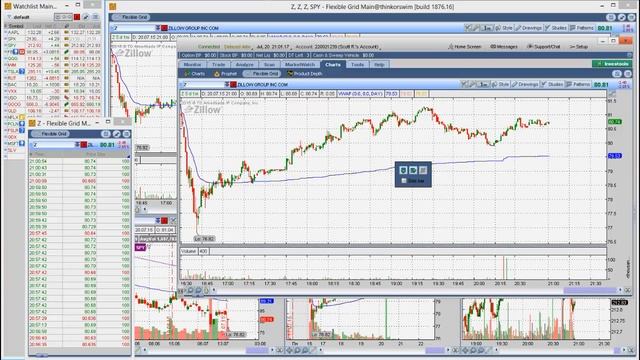640x360 pixels.
Task: Open Drawings in background chart toolbar
Action: point(528,28)
